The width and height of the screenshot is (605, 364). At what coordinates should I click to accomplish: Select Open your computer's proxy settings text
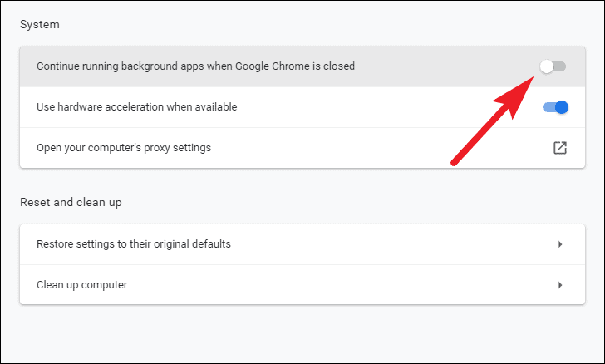pyautogui.click(x=124, y=148)
